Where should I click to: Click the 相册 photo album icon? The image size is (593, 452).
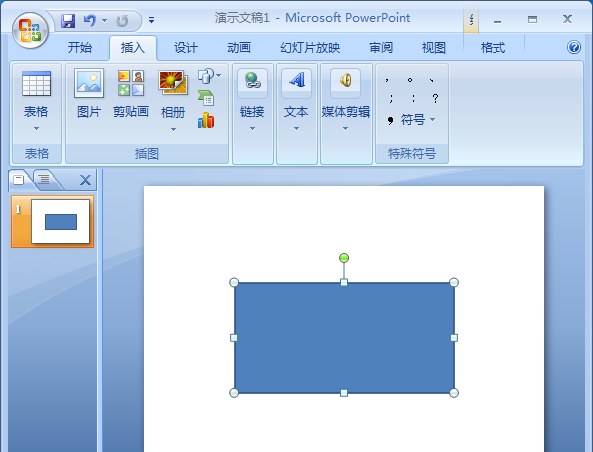[x=173, y=82]
